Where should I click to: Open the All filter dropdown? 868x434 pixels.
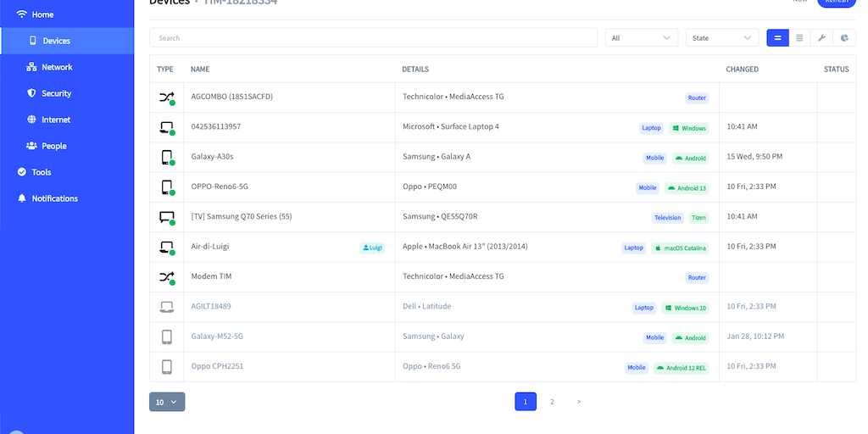[642, 37]
